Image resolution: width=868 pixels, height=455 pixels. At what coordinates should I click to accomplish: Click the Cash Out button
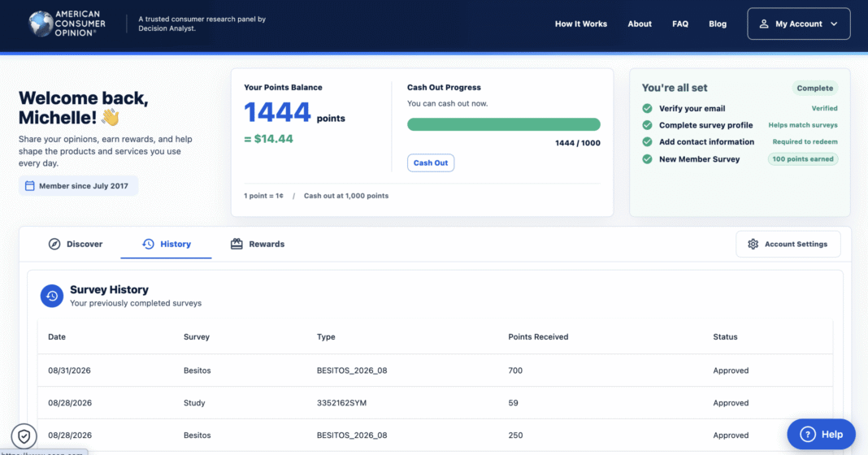[x=431, y=162]
